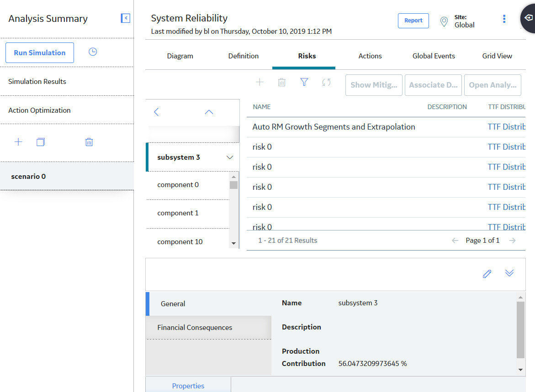Collapse the Analysis Summary panel

pyautogui.click(x=125, y=18)
